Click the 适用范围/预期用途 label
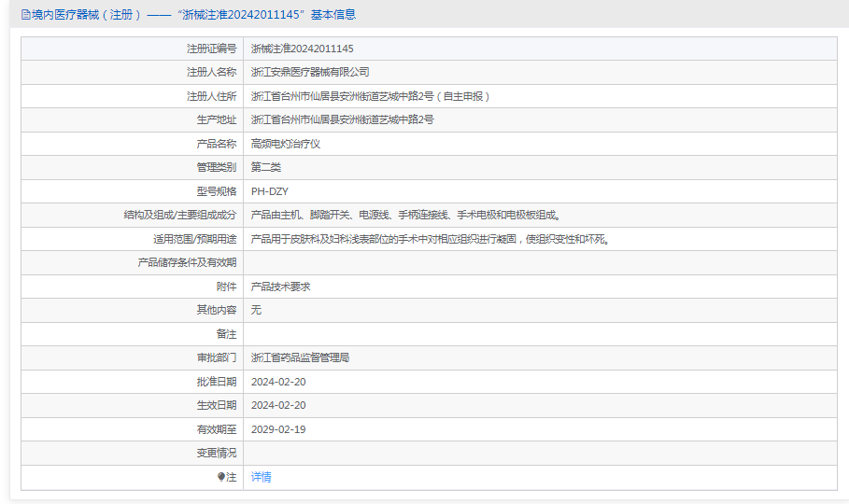This screenshot has height=504, width=849. coord(195,239)
